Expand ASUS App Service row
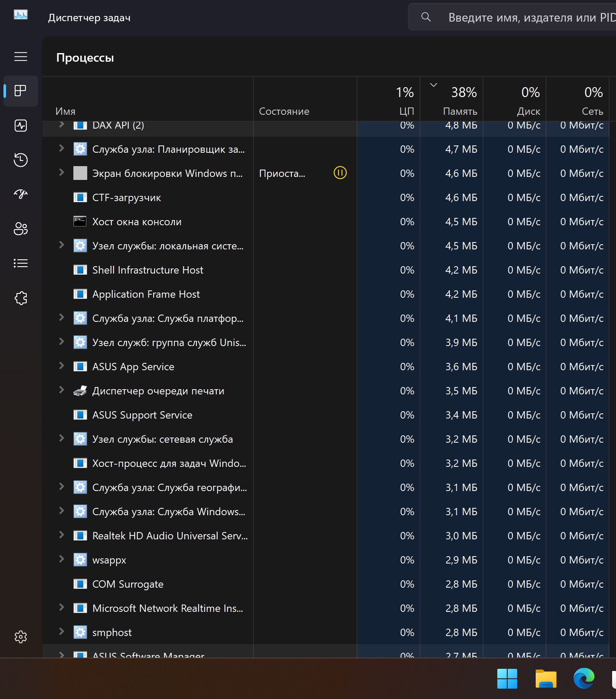 pos(61,366)
